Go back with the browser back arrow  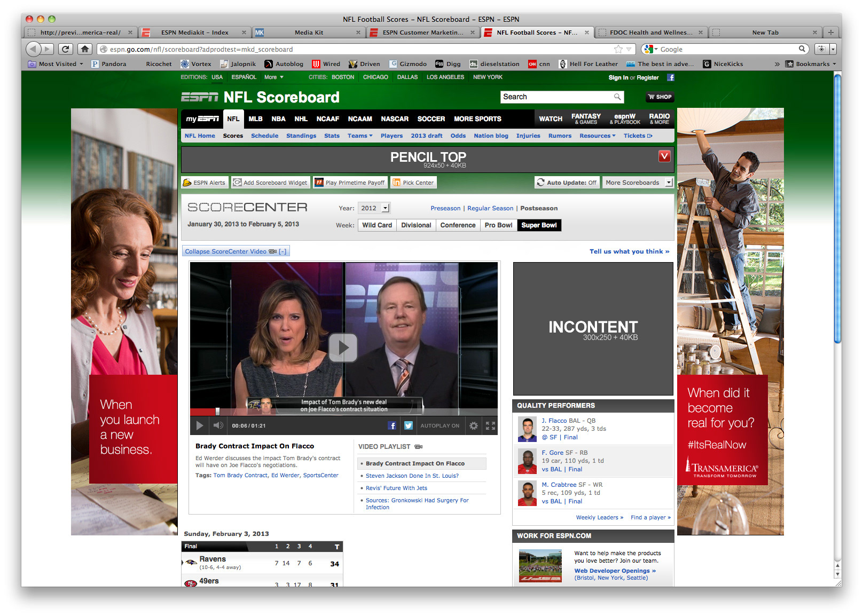(x=33, y=49)
